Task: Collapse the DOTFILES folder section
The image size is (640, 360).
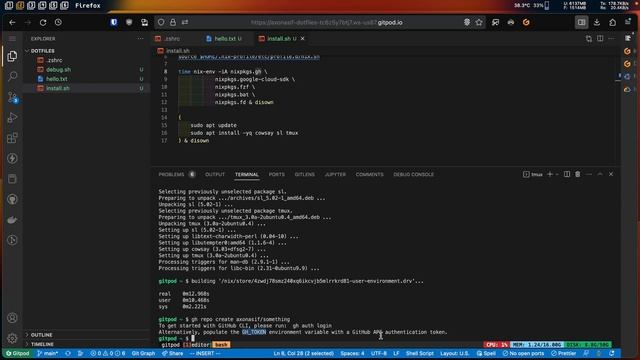Action: 86,51
